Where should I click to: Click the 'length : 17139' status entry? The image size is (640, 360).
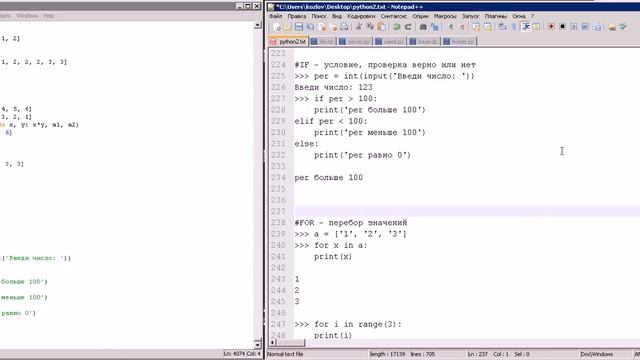click(x=387, y=354)
